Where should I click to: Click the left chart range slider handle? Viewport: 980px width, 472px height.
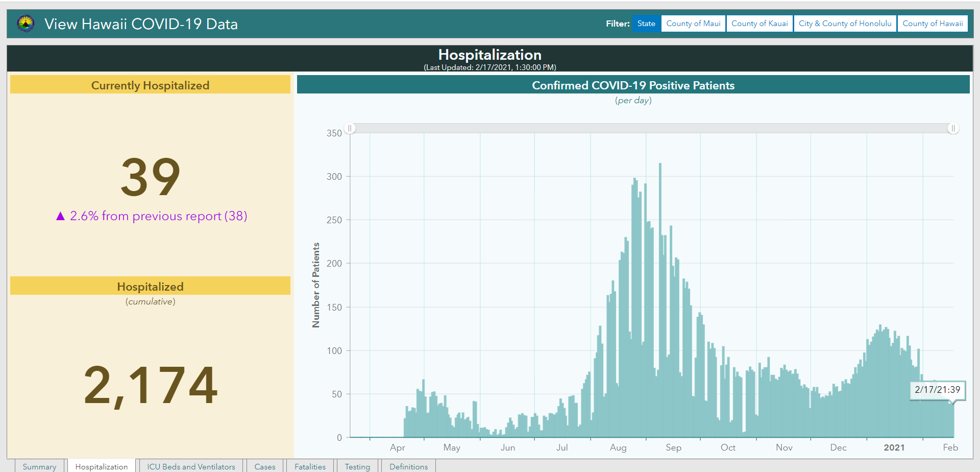350,128
